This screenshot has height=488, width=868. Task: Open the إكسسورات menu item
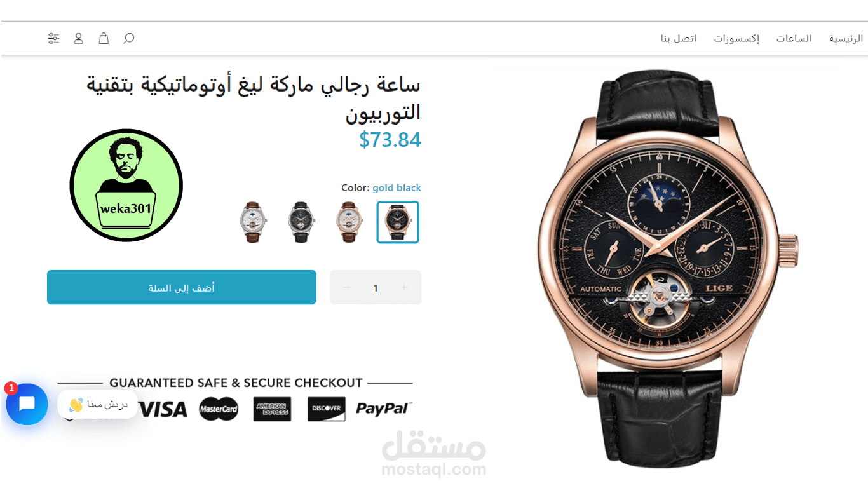click(x=736, y=39)
